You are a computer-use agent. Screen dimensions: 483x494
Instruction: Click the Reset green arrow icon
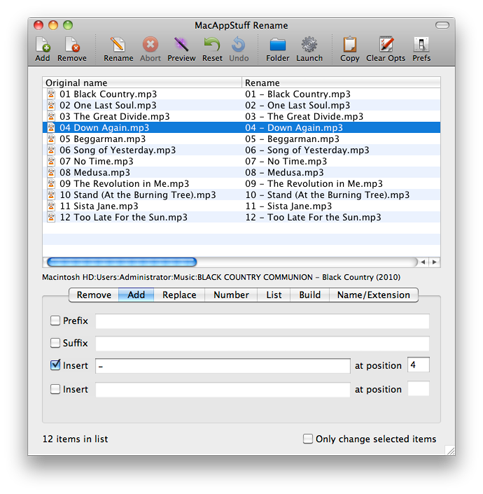click(212, 45)
